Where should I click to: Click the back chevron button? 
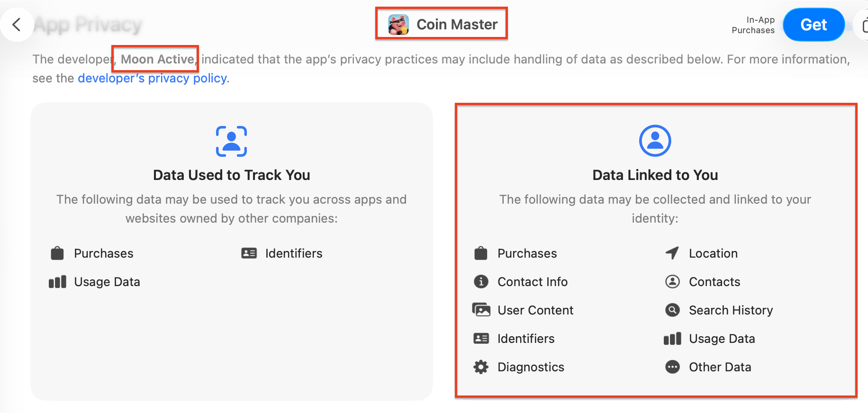click(17, 25)
